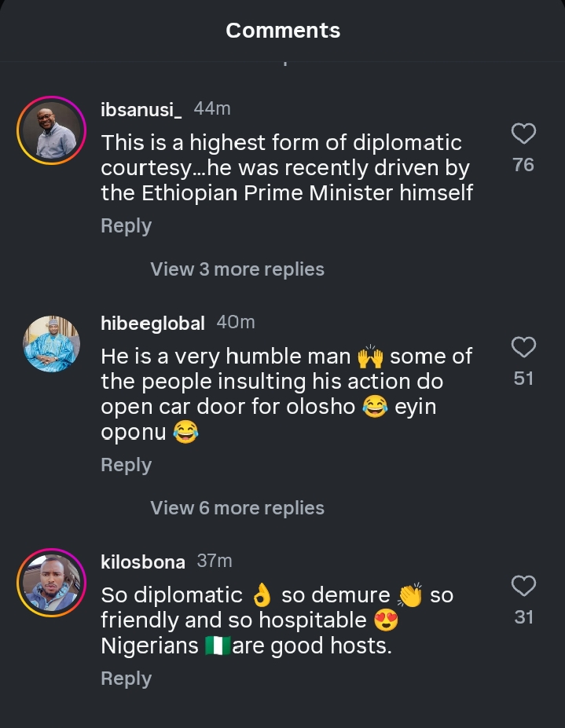Tap the hibeeglobal username
This screenshot has height=728, width=565.
pyautogui.click(x=152, y=323)
